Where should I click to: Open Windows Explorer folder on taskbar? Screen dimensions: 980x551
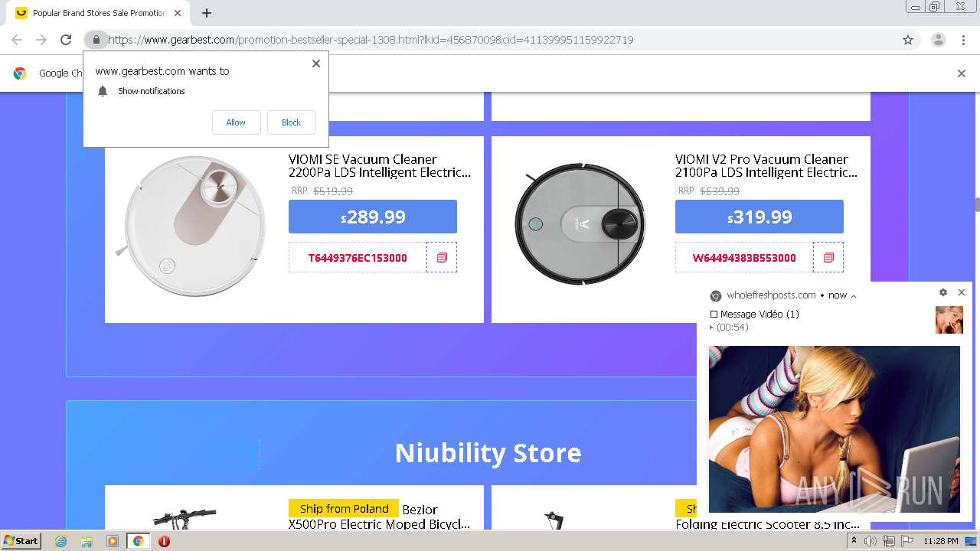[x=87, y=541]
